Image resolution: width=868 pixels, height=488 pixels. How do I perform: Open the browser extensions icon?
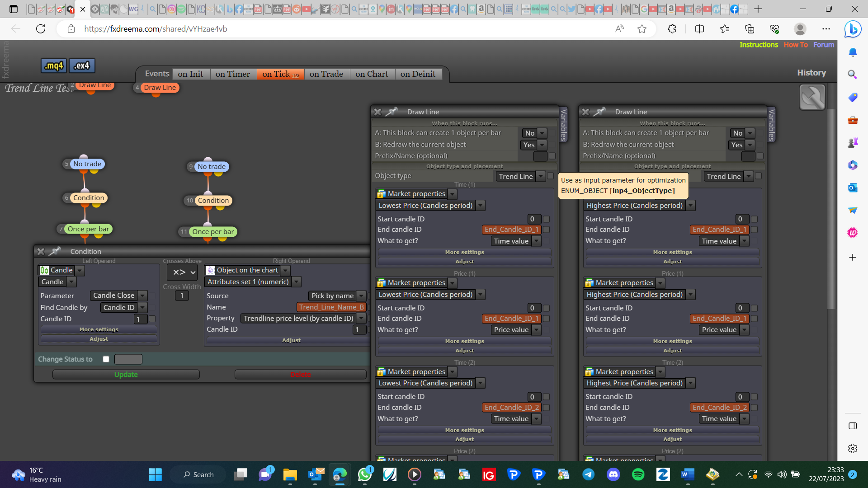point(672,29)
